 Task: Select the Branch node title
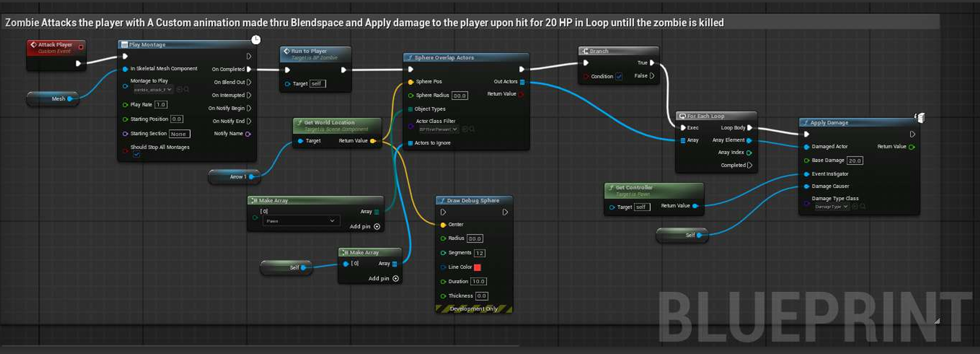(599, 51)
